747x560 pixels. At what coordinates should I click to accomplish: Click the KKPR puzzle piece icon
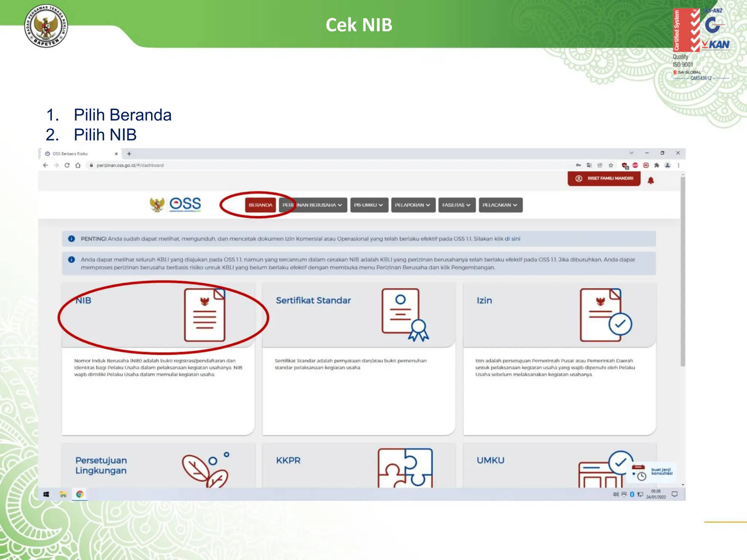click(405, 468)
